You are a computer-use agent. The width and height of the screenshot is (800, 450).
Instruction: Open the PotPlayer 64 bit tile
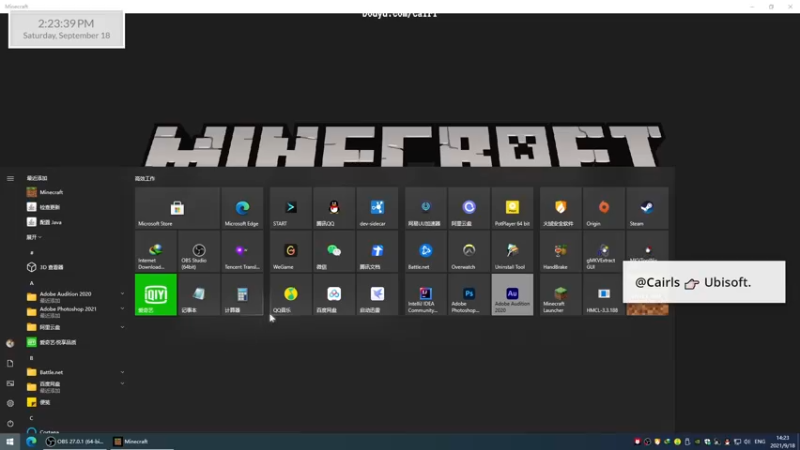(x=512, y=208)
